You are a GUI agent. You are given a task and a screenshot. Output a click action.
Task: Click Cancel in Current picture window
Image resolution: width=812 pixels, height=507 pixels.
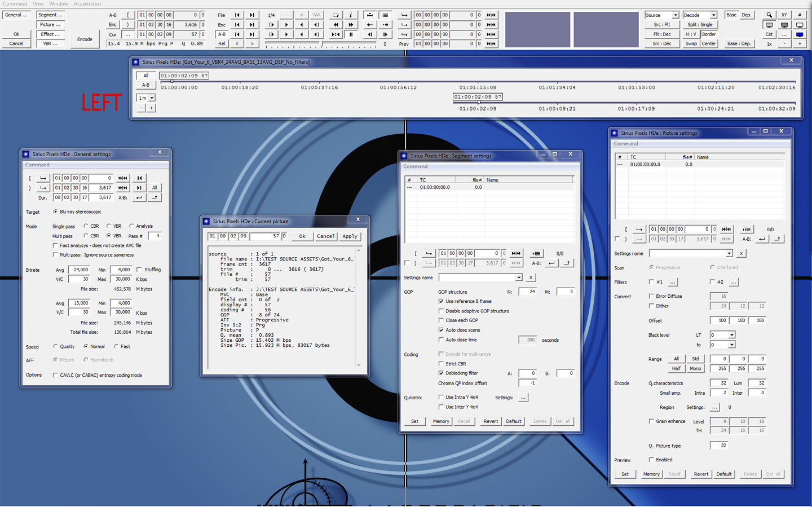coord(325,236)
